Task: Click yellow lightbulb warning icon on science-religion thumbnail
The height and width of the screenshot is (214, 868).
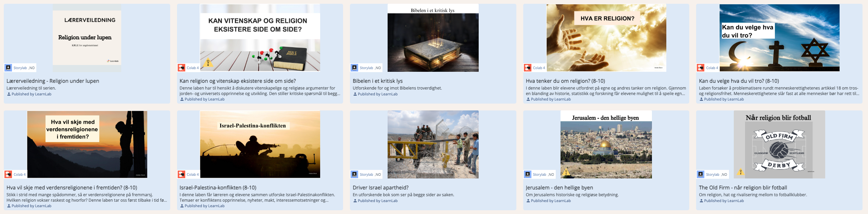Action: pos(208,63)
